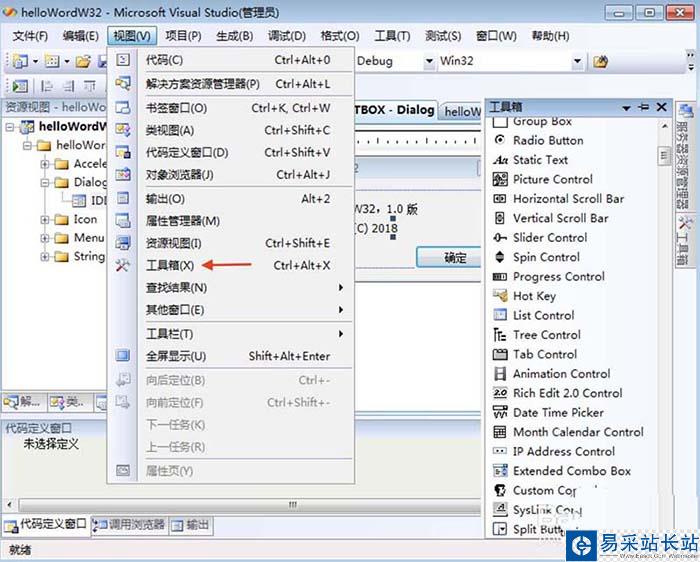Viewport: 700px width, 562px height.
Task: Open the Win32 platform dropdown
Action: [x=577, y=61]
